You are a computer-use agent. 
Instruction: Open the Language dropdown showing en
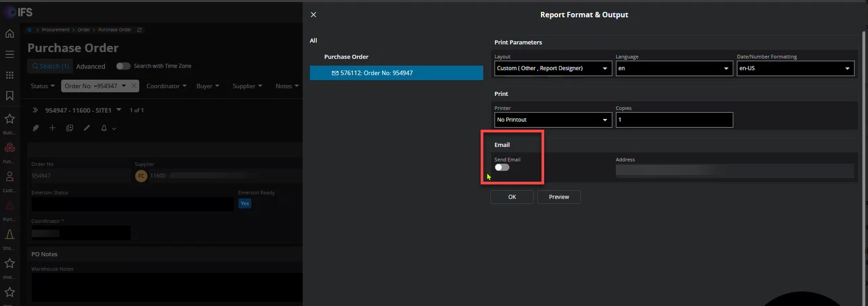[x=674, y=68]
